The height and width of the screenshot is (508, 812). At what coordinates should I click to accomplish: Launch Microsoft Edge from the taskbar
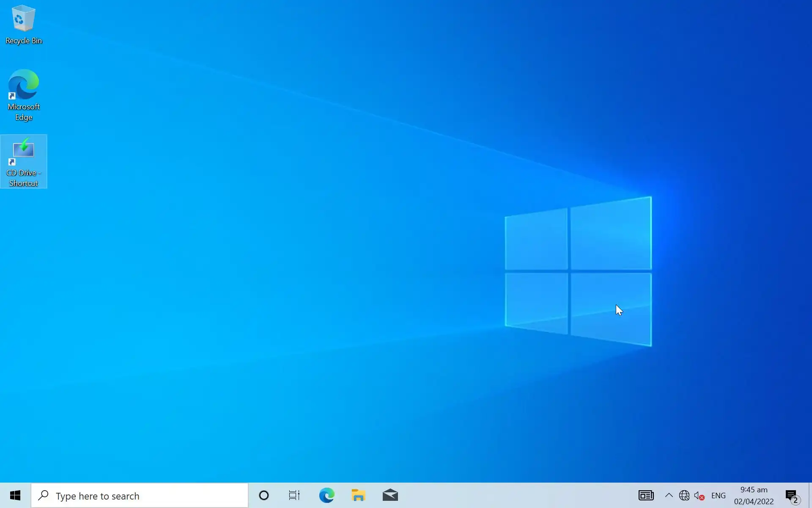click(x=326, y=495)
